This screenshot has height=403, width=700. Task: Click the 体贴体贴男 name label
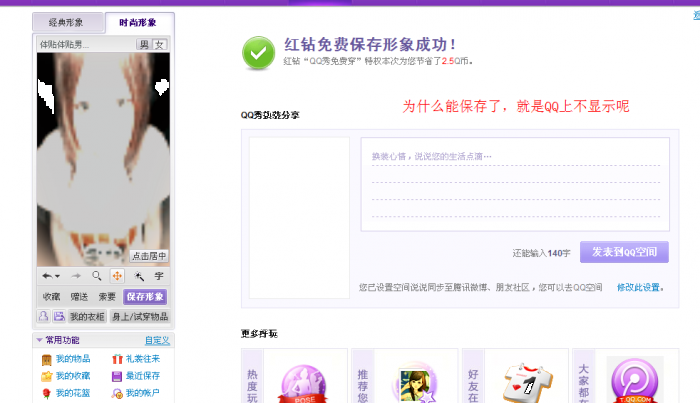[64, 45]
